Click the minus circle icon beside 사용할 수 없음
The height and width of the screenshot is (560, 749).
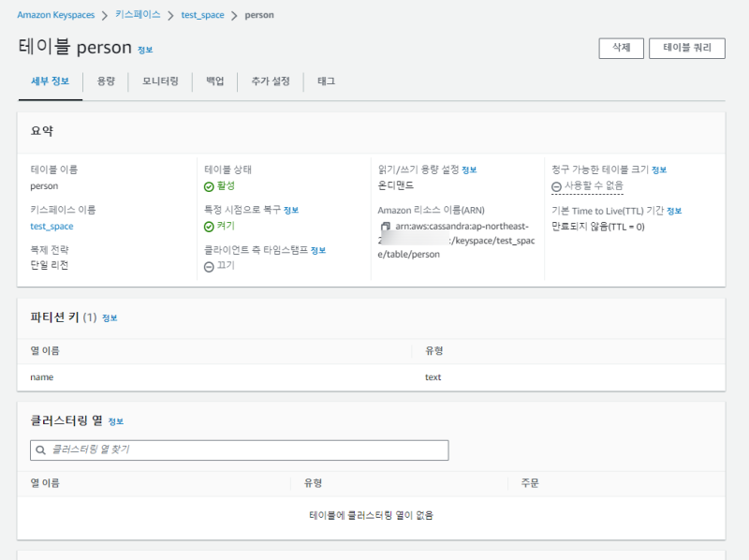point(556,186)
